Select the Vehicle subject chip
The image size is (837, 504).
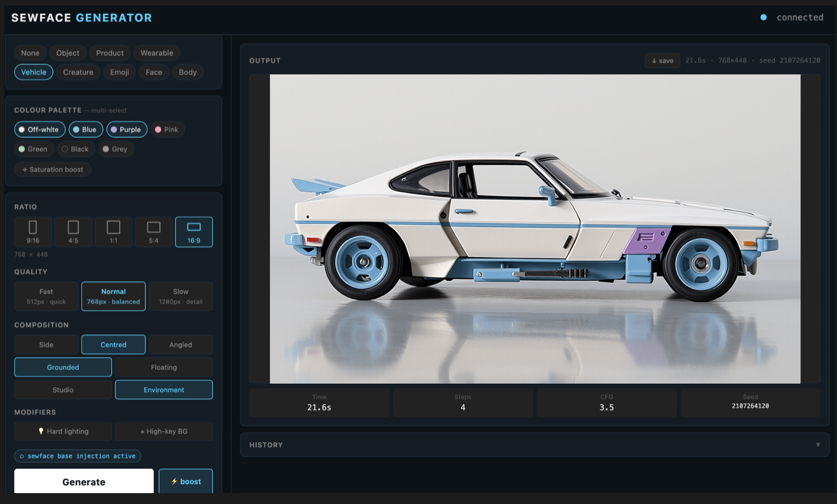[x=34, y=72]
